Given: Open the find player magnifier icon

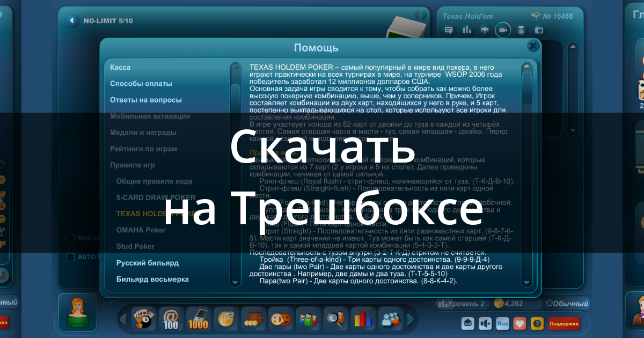Looking at the screenshot, I should [335, 319].
